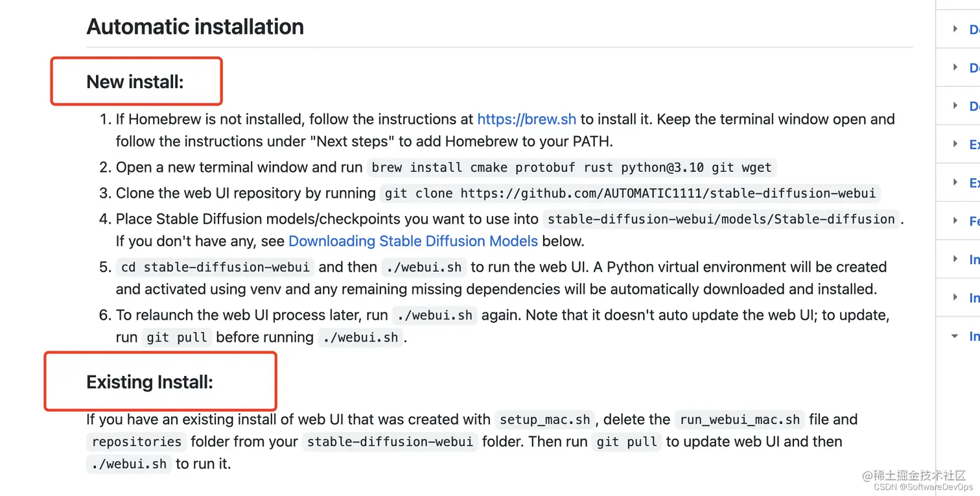This screenshot has height=496, width=980.
Task: Expand the second "Ex" sidebar arrow
Action: [x=955, y=182]
